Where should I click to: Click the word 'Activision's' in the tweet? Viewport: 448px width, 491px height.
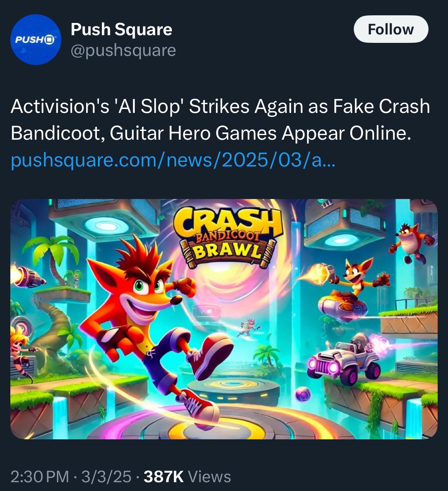[60, 106]
